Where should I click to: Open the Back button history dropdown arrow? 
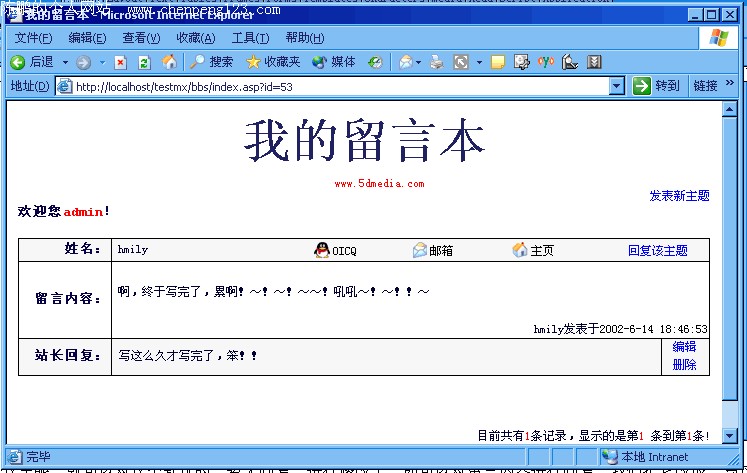tap(65, 62)
